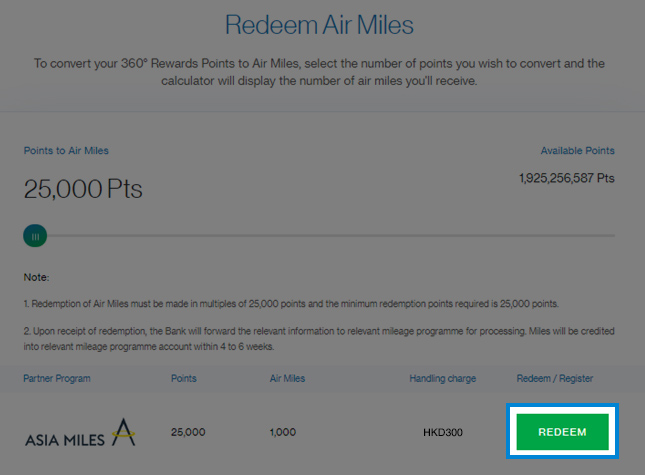Click the 25,000 Pts value display
Image resolution: width=645 pixels, height=475 pixels.
(83, 189)
